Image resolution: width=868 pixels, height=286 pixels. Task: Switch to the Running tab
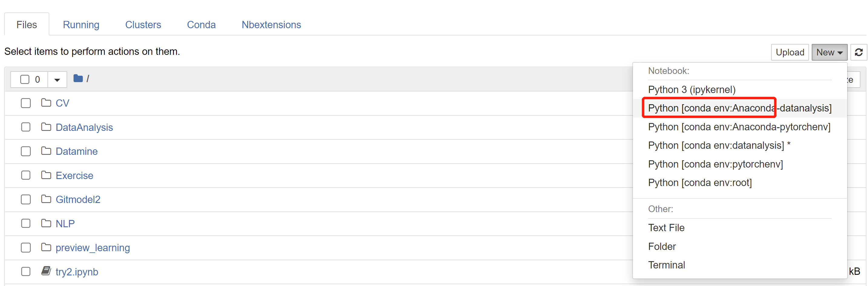[81, 25]
